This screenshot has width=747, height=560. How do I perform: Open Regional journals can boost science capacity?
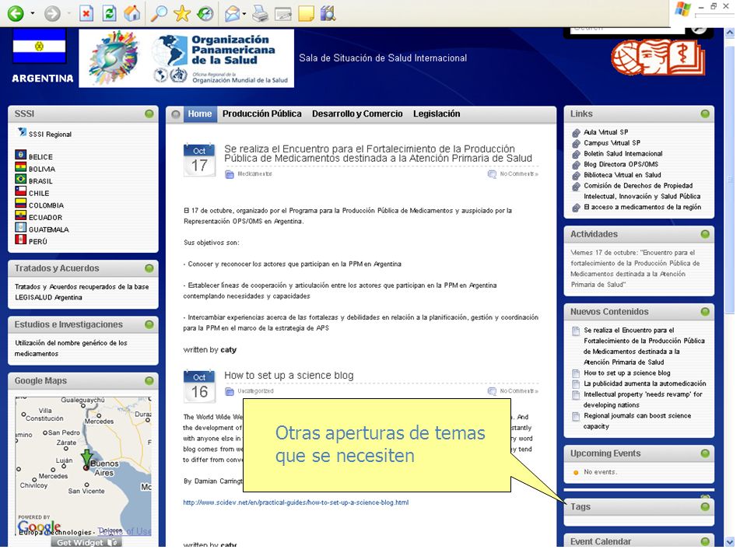(637, 421)
